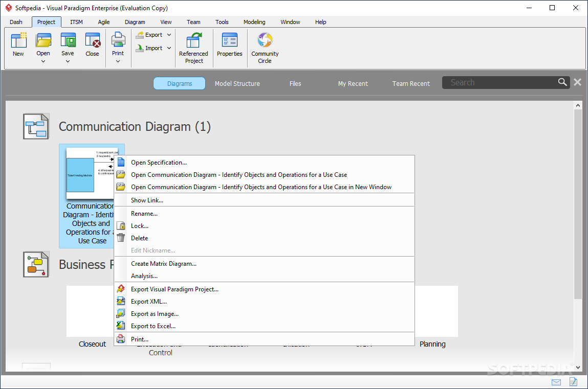
Task: Close the project browser with the X icon
Action: (577, 82)
